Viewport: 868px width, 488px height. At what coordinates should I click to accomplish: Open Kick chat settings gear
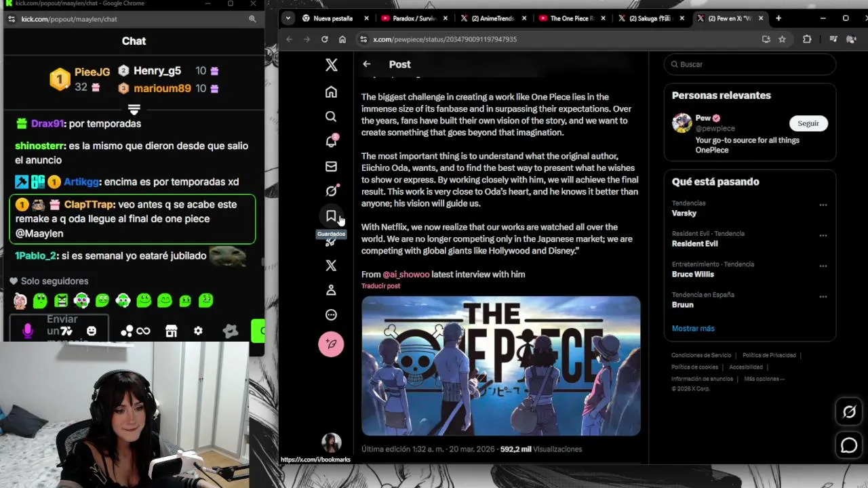[x=198, y=331]
